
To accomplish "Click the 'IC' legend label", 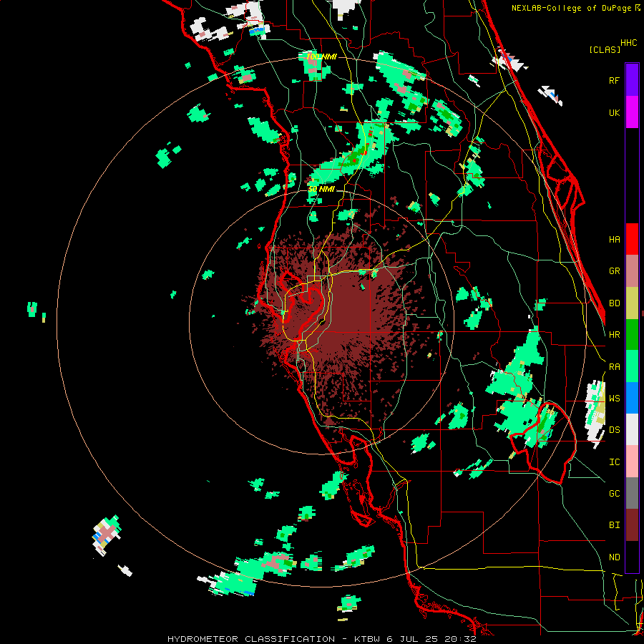I will [x=614, y=462].
